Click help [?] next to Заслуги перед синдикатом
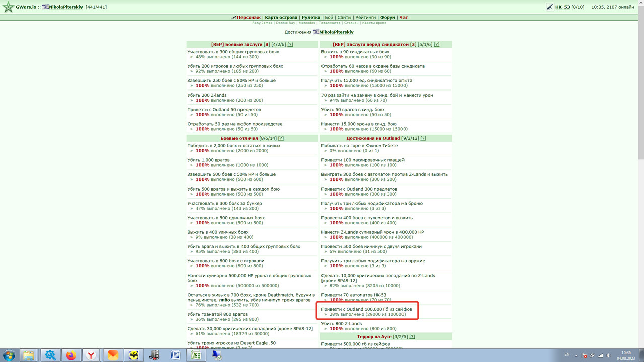 click(x=436, y=44)
